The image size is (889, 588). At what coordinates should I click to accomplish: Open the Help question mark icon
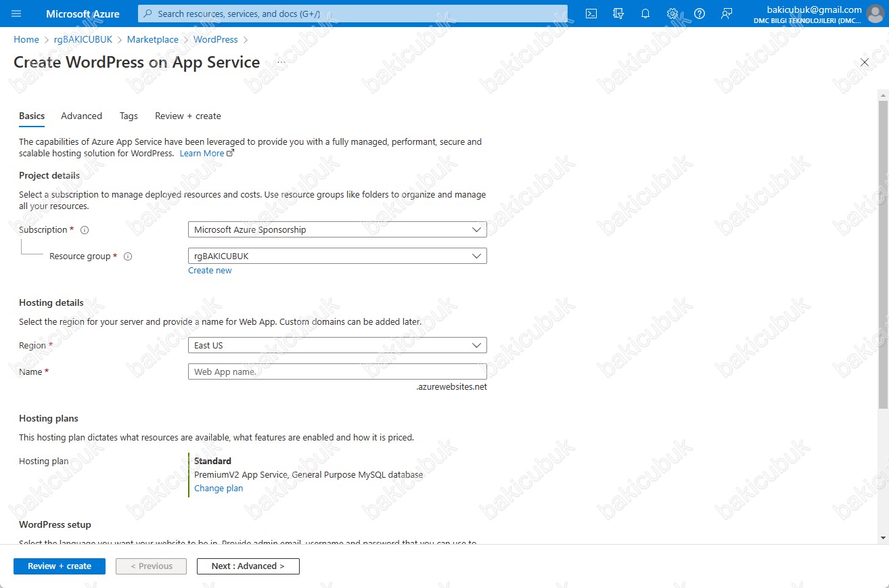click(x=700, y=14)
